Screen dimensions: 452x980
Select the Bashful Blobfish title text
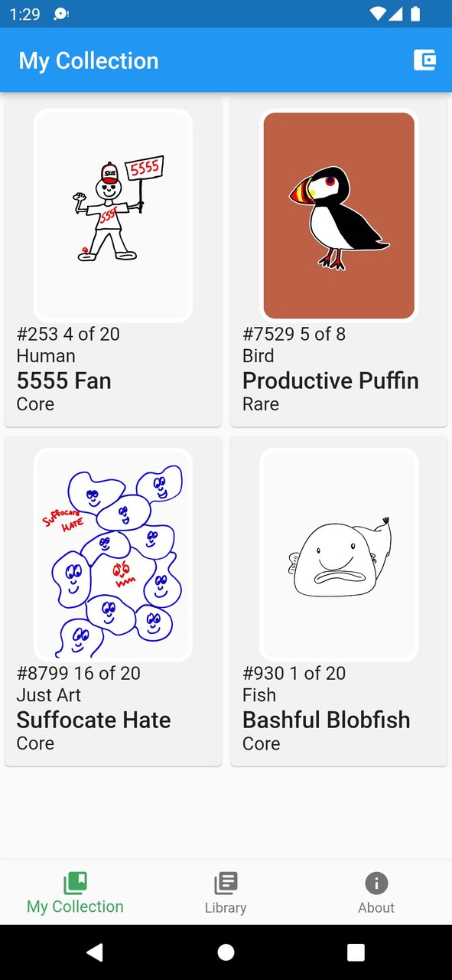click(x=327, y=720)
